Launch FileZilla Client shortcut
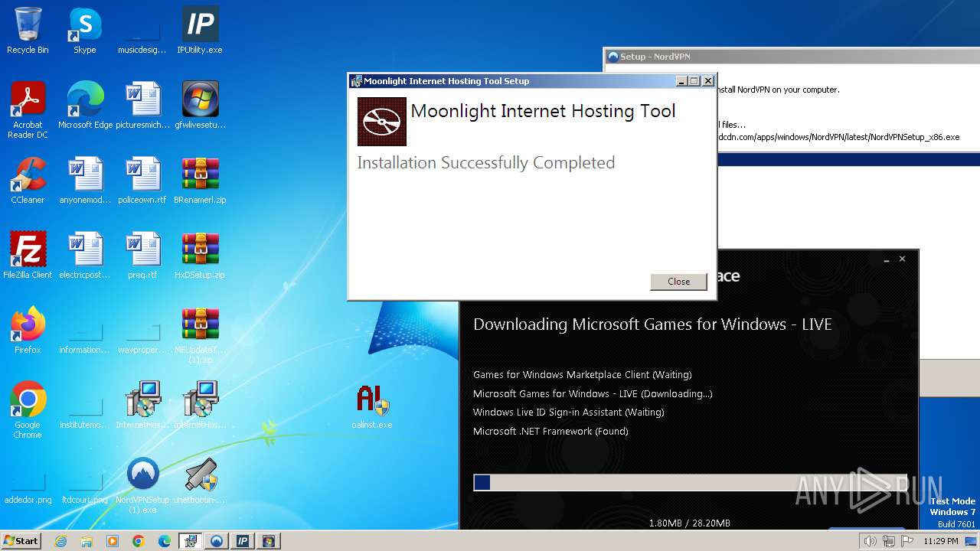Image resolution: width=980 pixels, height=551 pixels. coord(28,256)
